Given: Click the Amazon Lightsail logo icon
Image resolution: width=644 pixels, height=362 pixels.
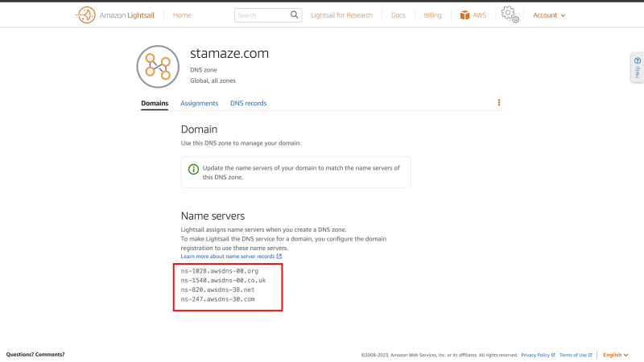Looking at the screenshot, I should coord(86,15).
